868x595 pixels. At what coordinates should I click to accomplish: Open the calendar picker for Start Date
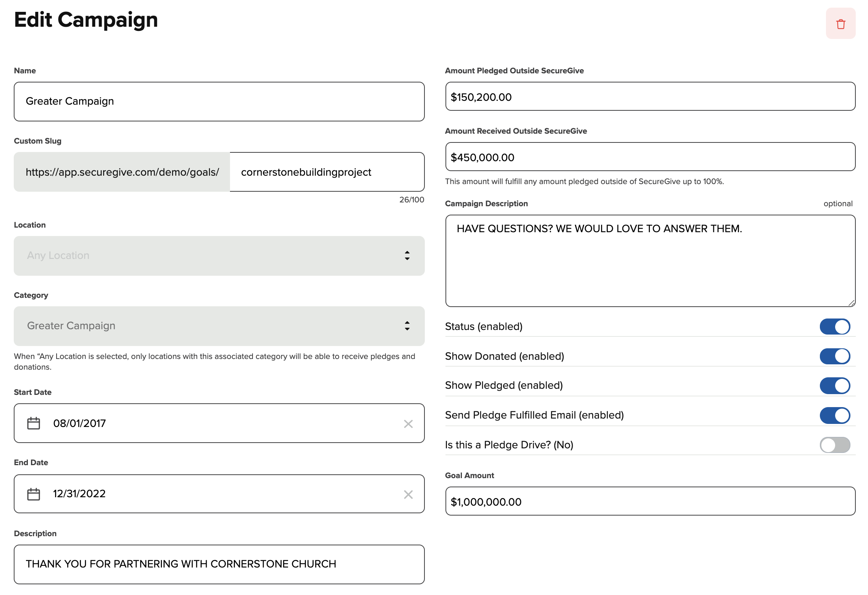tap(34, 423)
